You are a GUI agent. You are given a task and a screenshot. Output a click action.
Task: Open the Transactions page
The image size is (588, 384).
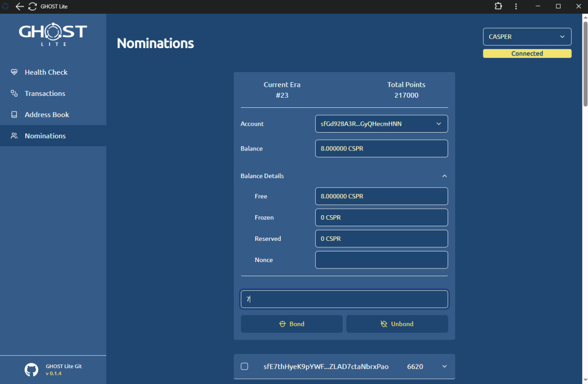point(53,93)
